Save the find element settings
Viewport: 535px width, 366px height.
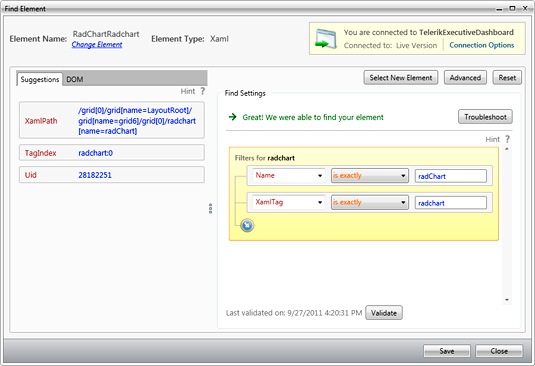pos(447,351)
